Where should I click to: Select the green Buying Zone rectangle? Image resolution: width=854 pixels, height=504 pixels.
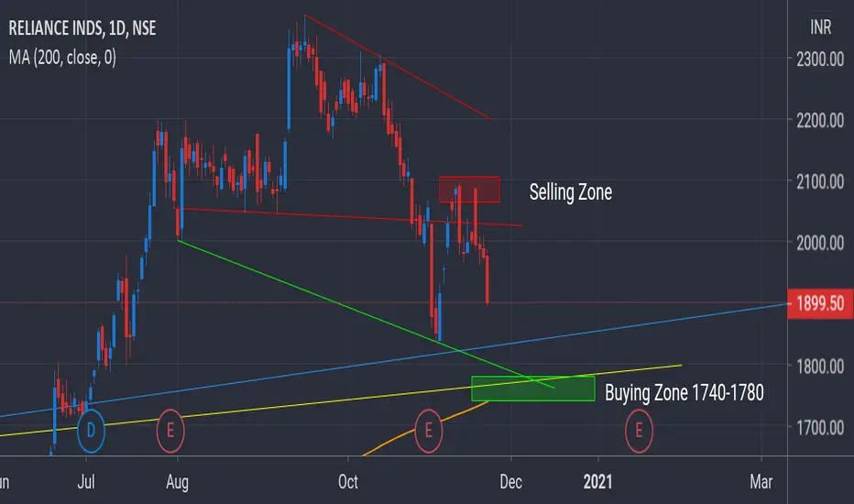pos(533,389)
